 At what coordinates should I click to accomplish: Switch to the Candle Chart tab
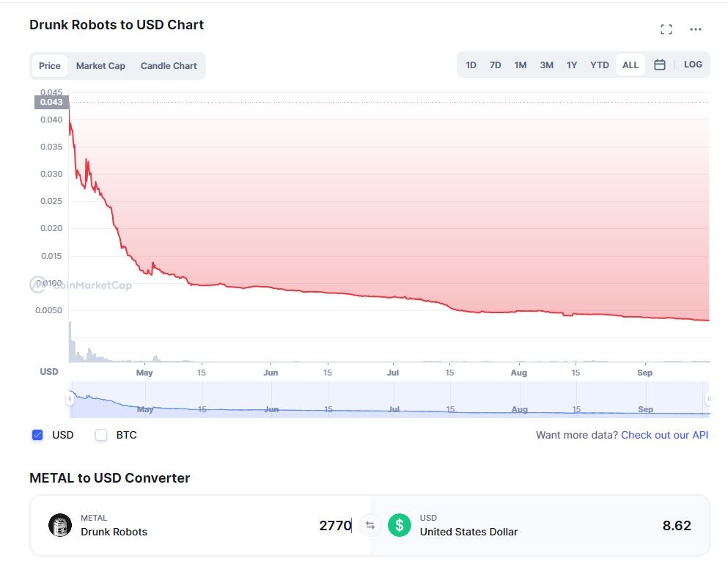click(x=169, y=65)
